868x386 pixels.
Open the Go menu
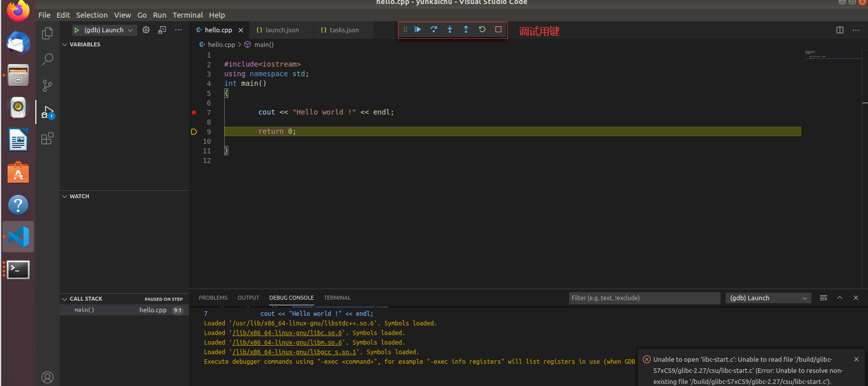click(x=142, y=15)
